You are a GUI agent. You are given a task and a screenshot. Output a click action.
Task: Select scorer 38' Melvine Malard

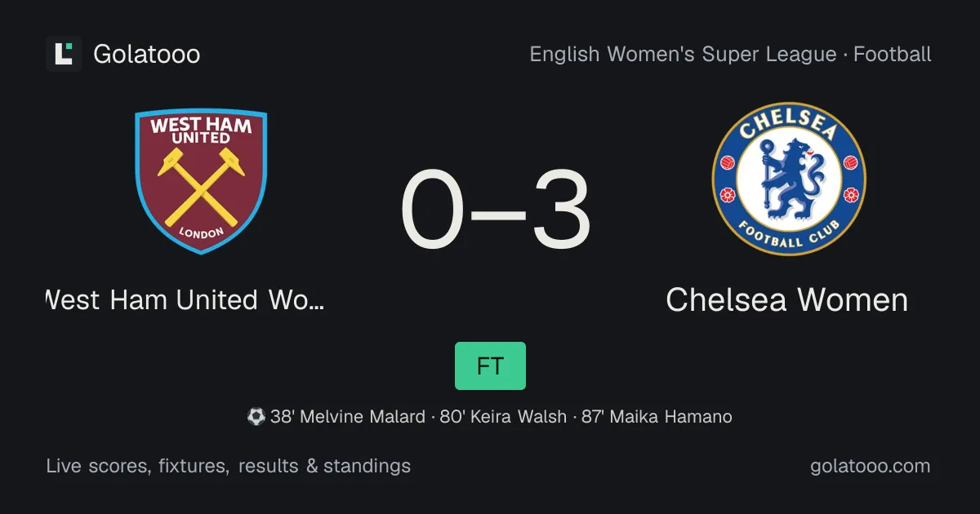[x=348, y=417]
